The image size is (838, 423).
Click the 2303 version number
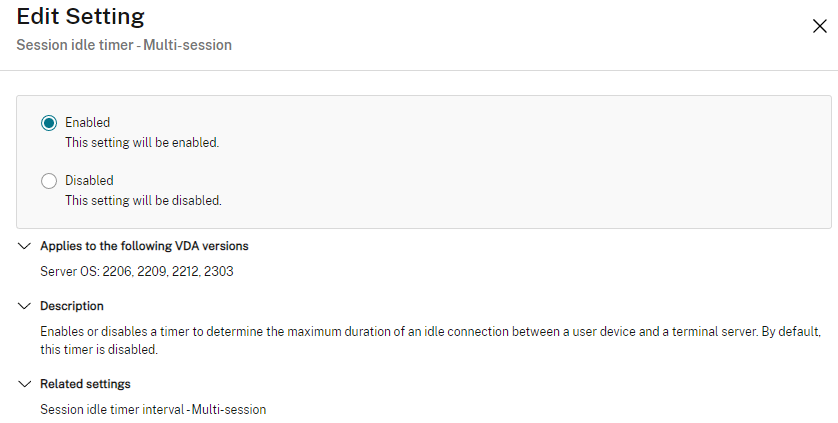tap(219, 271)
